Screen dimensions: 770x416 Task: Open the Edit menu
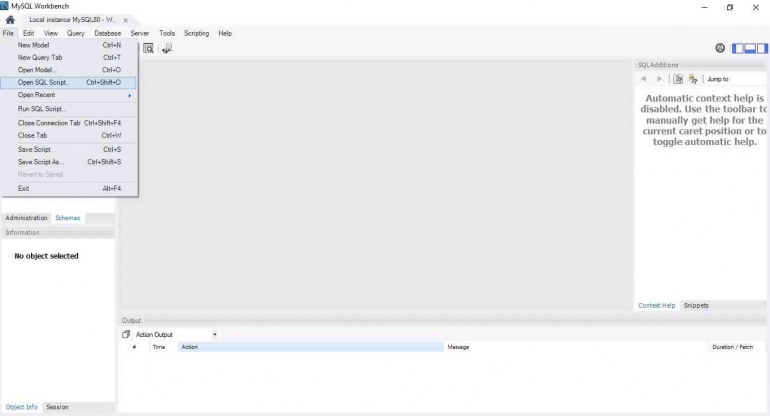click(x=28, y=33)
